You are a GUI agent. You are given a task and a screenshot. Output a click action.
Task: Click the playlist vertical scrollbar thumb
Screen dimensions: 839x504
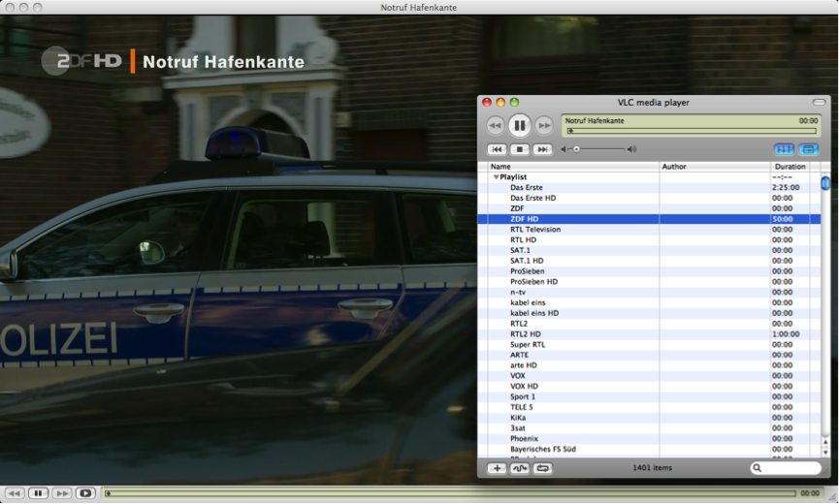825,183
